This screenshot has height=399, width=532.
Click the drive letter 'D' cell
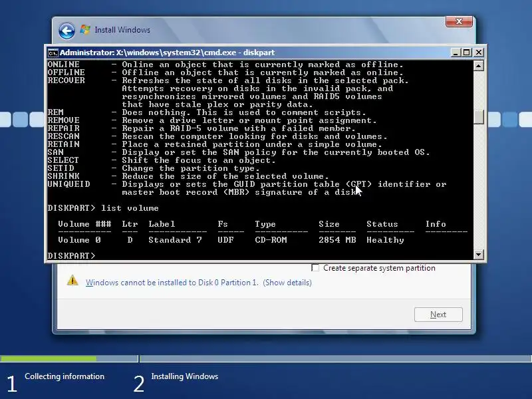[x=130, y=240]
